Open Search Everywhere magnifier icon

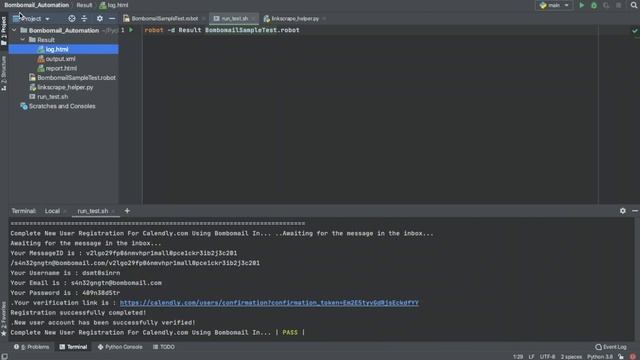click(x=634, y=5)
